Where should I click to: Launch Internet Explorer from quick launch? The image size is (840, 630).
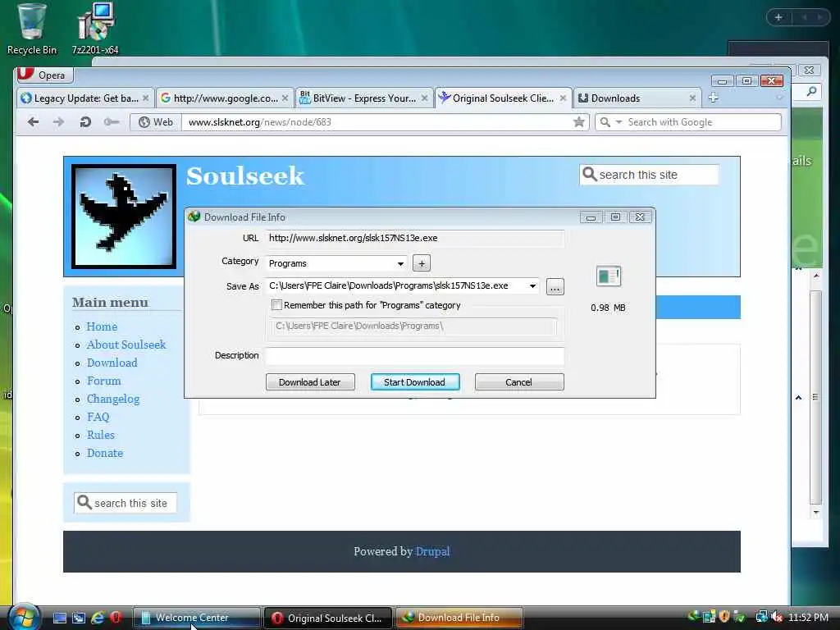[98, 618]
